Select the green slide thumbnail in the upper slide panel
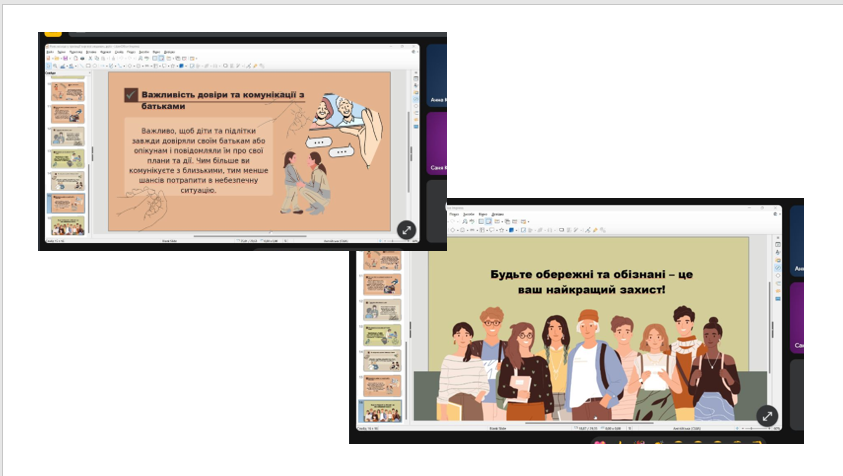Viewport: 843px width, 476px height. pos(67,158)
